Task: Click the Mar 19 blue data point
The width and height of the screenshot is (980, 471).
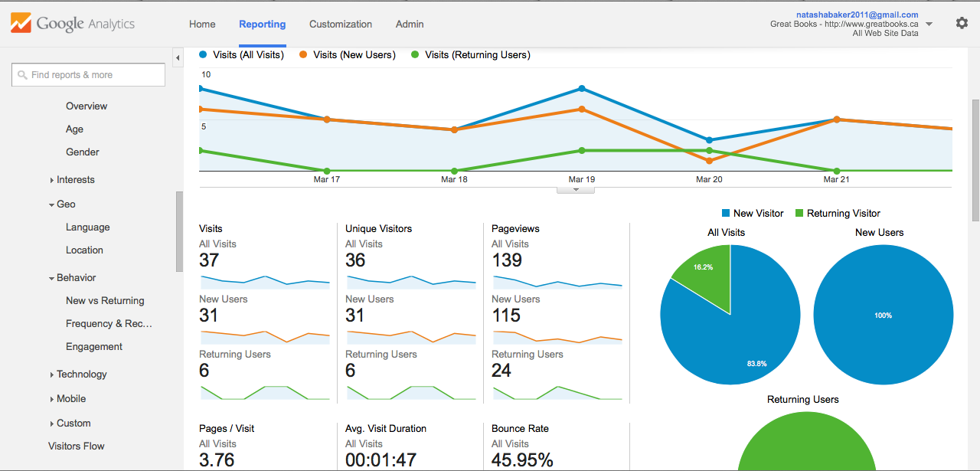Action: (582, 89)
